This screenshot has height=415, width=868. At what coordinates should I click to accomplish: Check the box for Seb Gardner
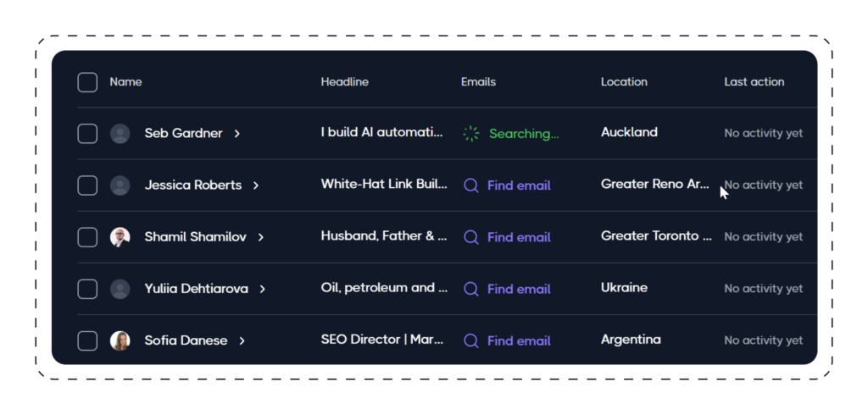click(x=87, y=134)
